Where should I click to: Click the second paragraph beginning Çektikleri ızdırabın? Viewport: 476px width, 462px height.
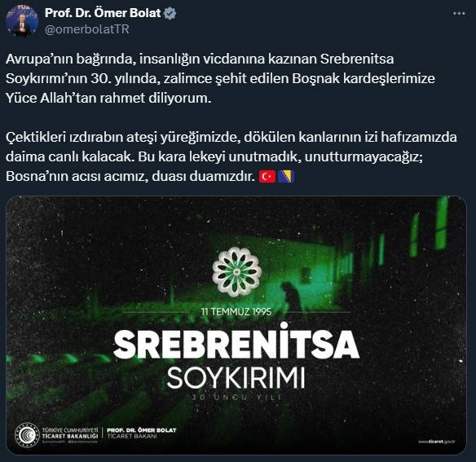tap(231, 156)
